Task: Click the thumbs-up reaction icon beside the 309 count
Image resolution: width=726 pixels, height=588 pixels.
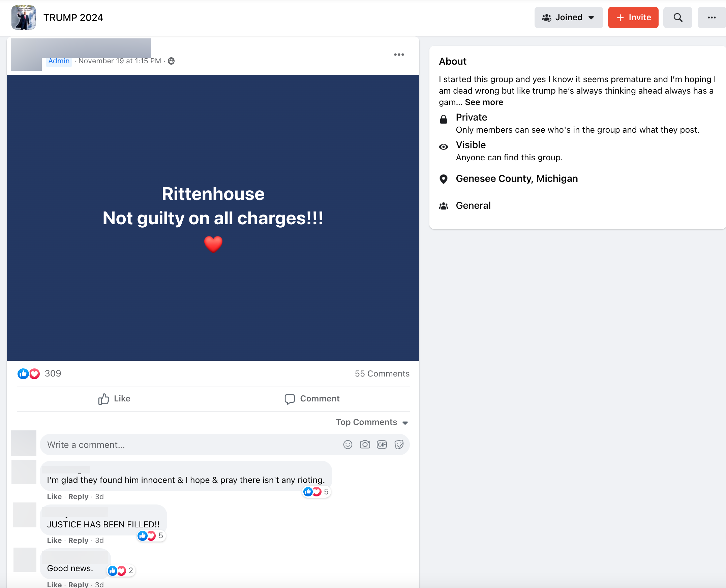Action: pyautogui.click(x=23, y=373)
